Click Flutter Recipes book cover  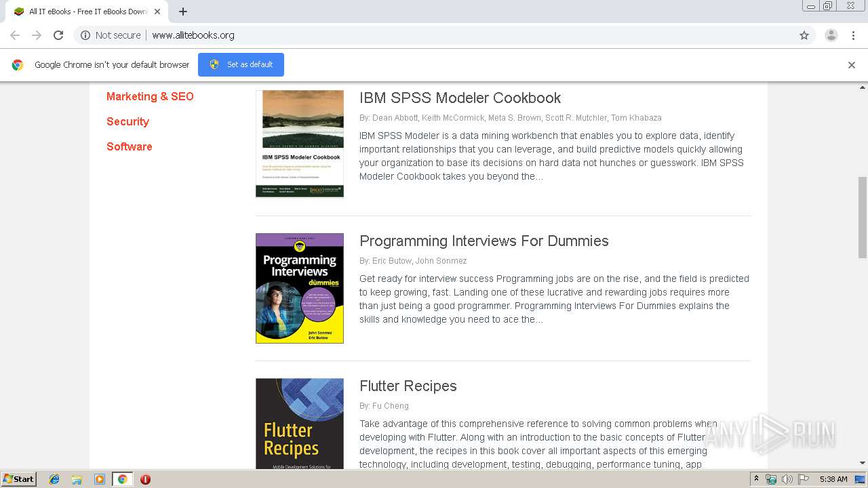(300, 424)
